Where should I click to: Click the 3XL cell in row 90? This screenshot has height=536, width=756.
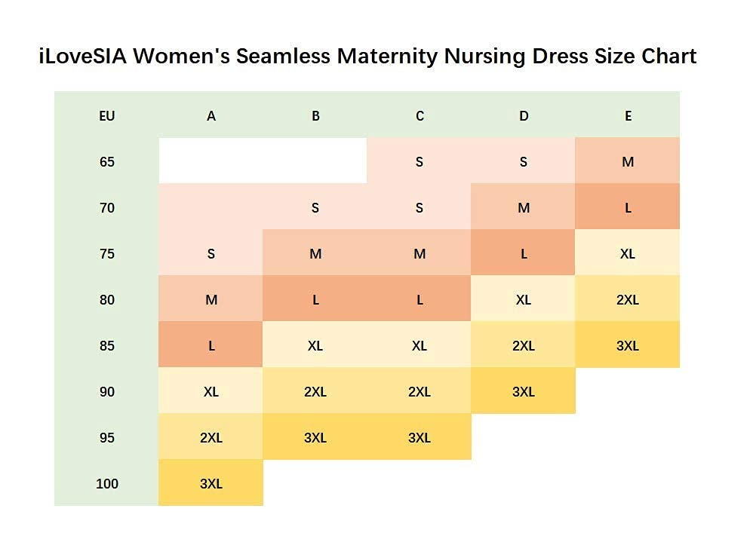(524, 392)
